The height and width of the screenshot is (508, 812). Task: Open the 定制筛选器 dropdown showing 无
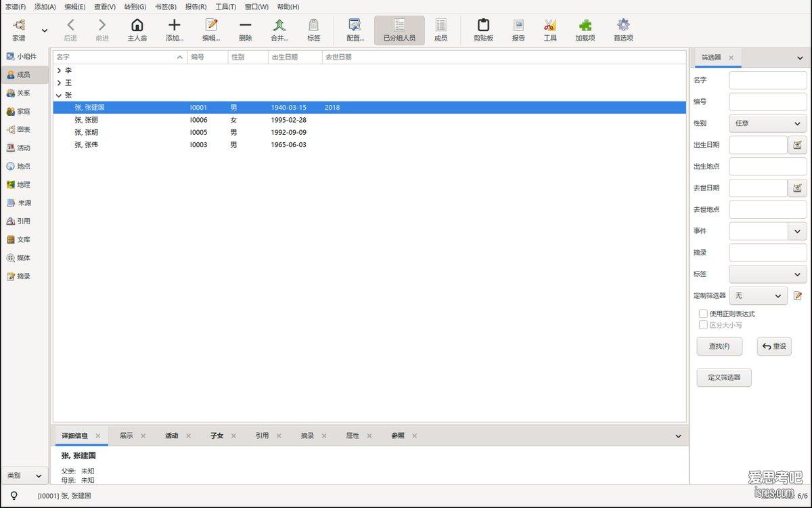tap(759, 296)
